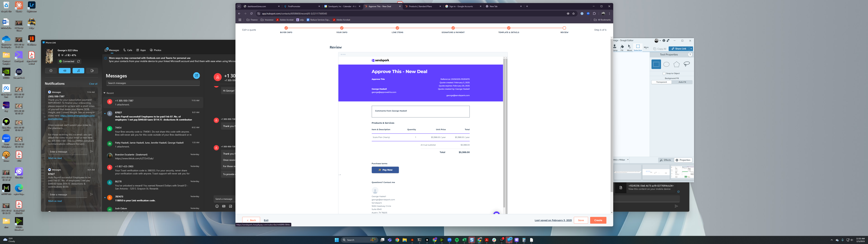Image resolution: width=868 pixels, height=244 pixels.
Task: Select the Snagit Selection tool
Action: [638, 48]
